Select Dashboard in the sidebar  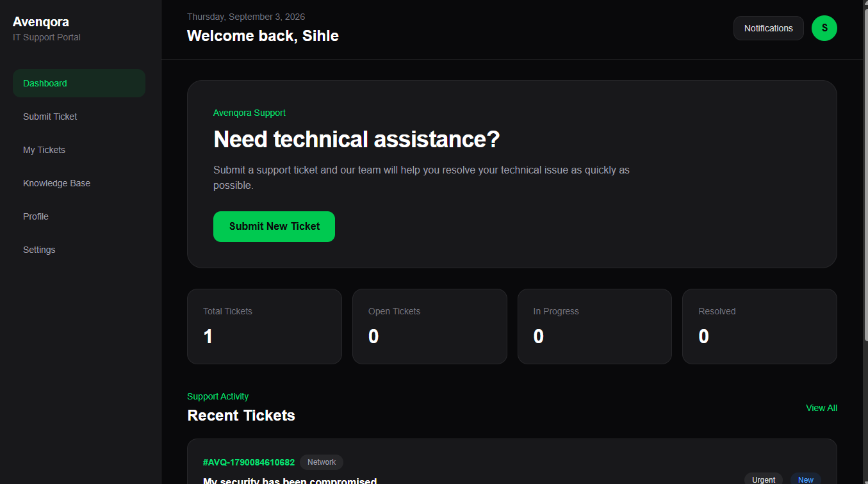coord(79,83)
